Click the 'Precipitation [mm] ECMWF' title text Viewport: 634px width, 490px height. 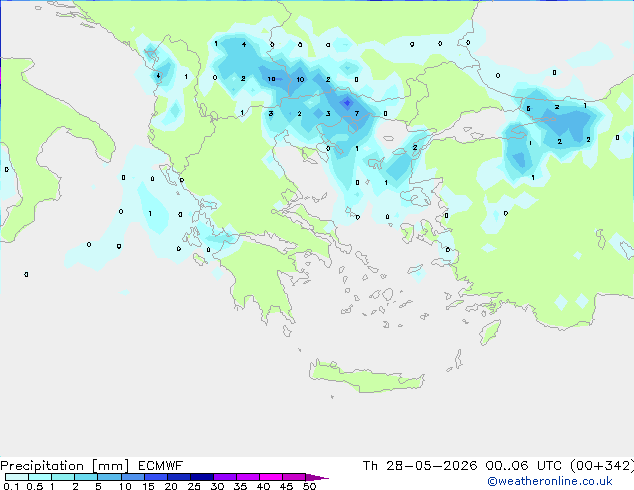92,466
